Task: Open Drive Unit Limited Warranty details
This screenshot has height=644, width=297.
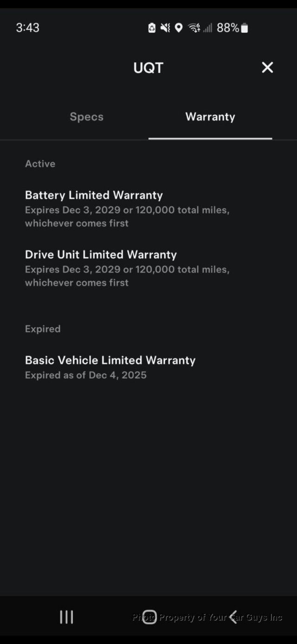Action: (101, 254)
